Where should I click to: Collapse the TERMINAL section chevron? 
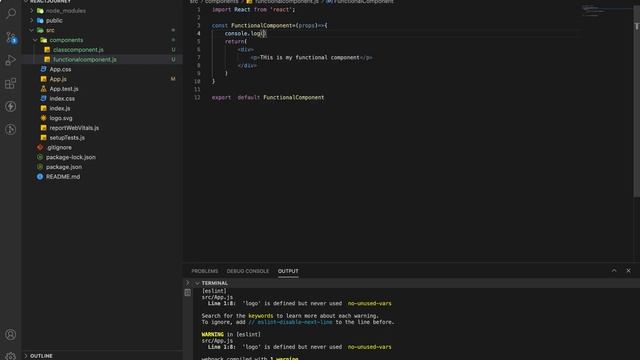click(x=197, y=283)
